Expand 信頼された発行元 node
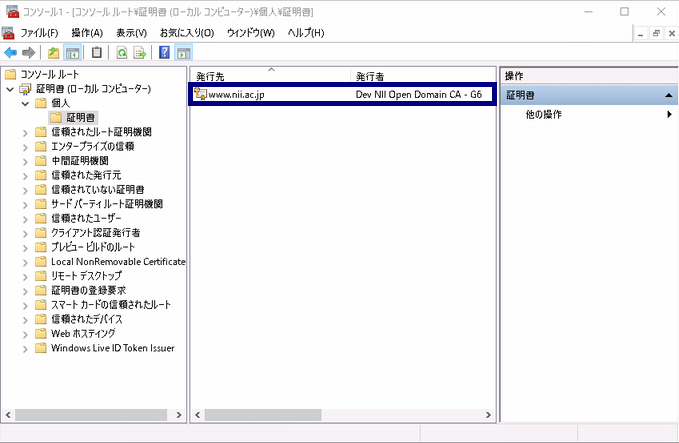679x443 pixels. (25, 176)
